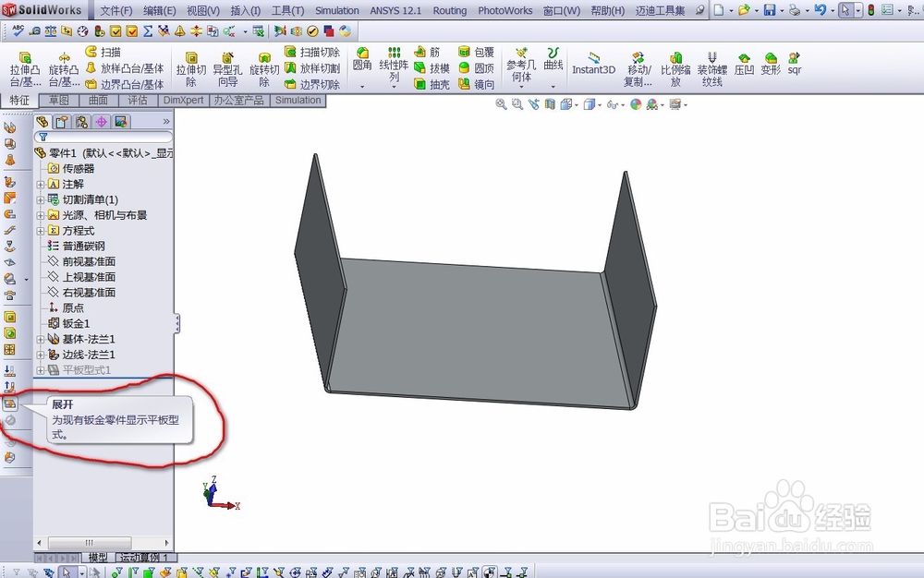Select Boundary Cut (边界切除)
The height and width of the screenshot is (578, 924).
coord(311,84)
